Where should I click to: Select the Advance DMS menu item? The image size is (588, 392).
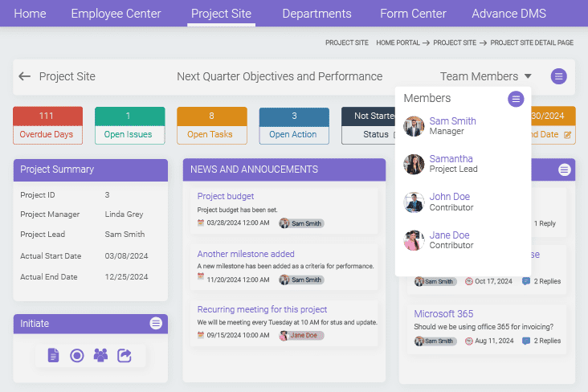(508, 14)
